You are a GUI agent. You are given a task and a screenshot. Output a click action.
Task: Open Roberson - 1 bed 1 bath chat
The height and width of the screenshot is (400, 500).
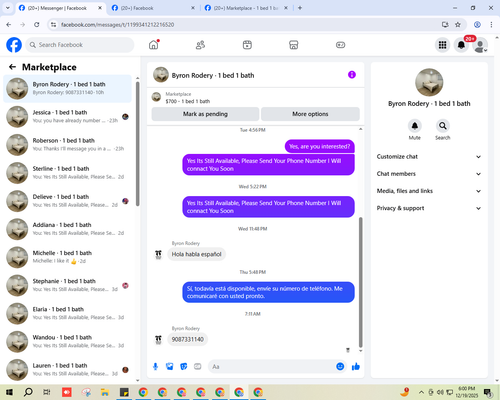pos(68,145)
